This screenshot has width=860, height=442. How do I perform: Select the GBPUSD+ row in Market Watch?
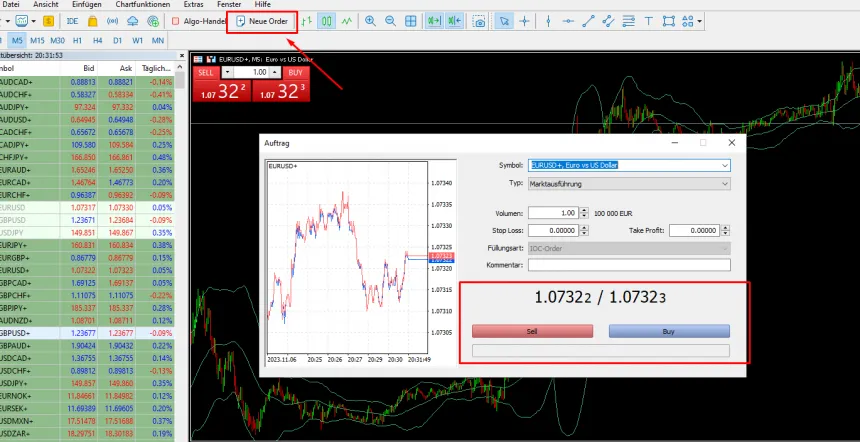(x=87, y=333)
